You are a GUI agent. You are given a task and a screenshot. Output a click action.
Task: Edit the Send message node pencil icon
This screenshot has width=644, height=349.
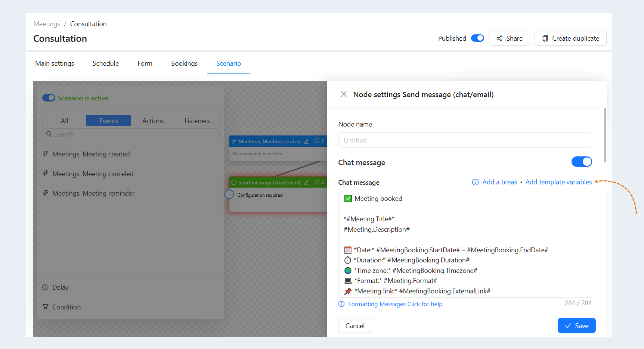click(x=306, y=182)
